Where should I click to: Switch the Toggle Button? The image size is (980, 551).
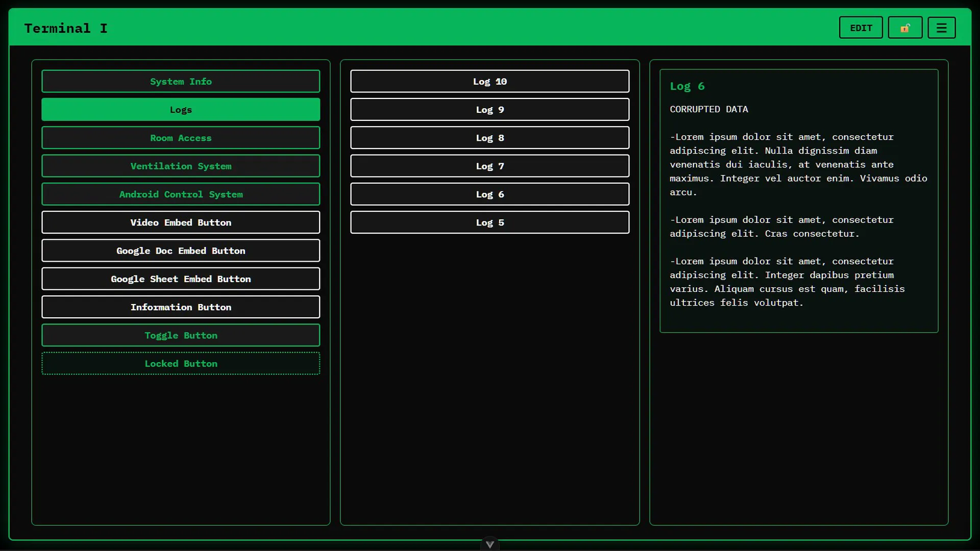[x=181, y=335]
